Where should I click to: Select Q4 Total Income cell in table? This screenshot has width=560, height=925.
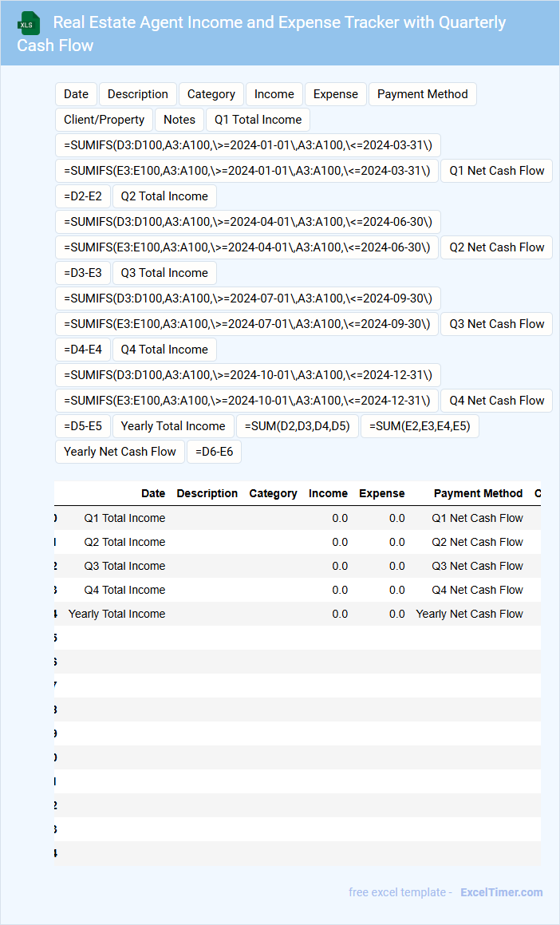(x=124, y=590)
